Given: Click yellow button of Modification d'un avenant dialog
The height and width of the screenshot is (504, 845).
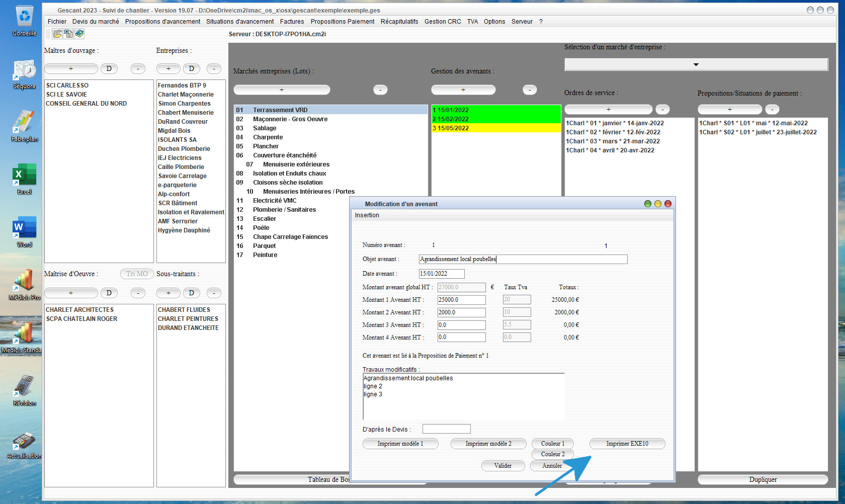Looking at the screenshot, I should 658,204.
